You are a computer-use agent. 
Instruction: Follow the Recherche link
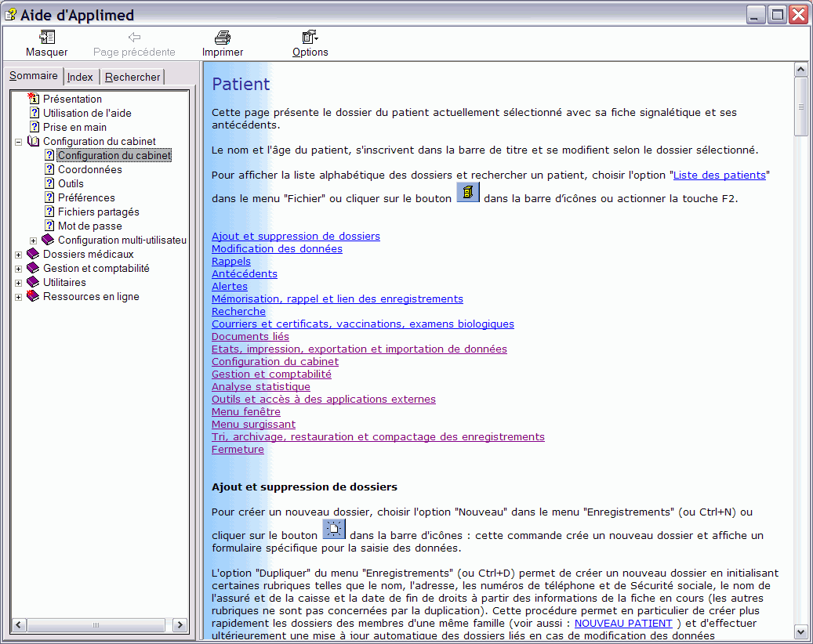(238, 311)
